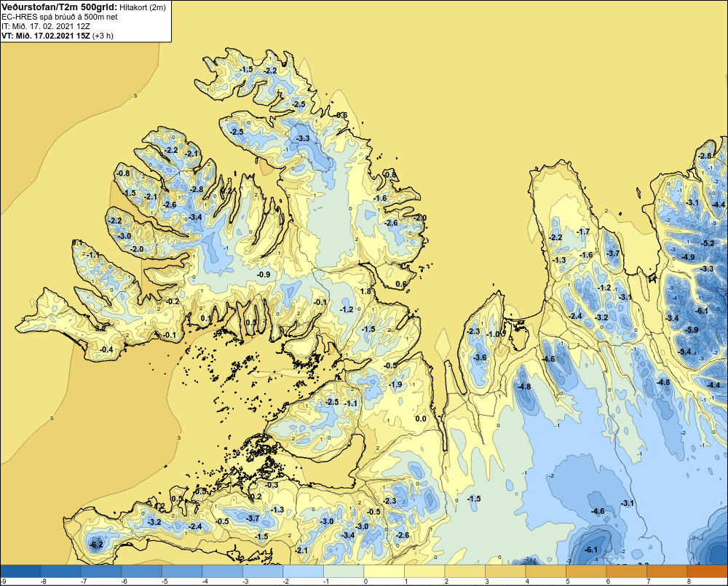Click the legend swatch between -9 and -8
This screenshot has height=586, width=728.
tap(21, 571)
